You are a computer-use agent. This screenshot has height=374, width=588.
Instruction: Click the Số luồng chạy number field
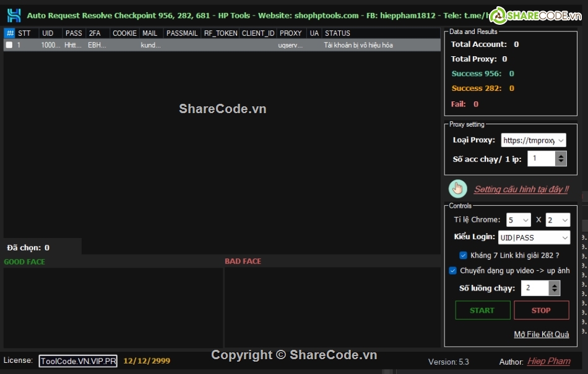tap(535, 288)
